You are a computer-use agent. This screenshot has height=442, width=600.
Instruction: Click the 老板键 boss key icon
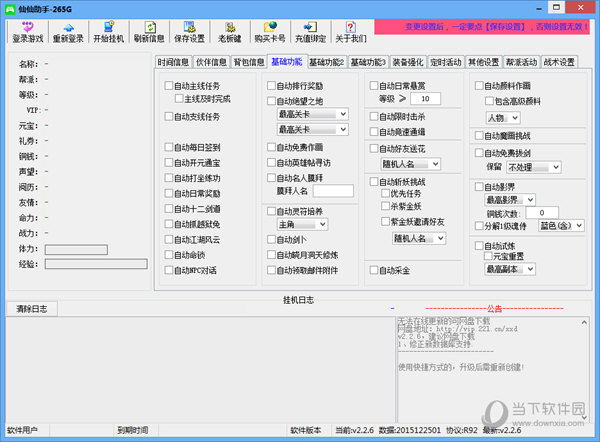(x=230, y=32)
